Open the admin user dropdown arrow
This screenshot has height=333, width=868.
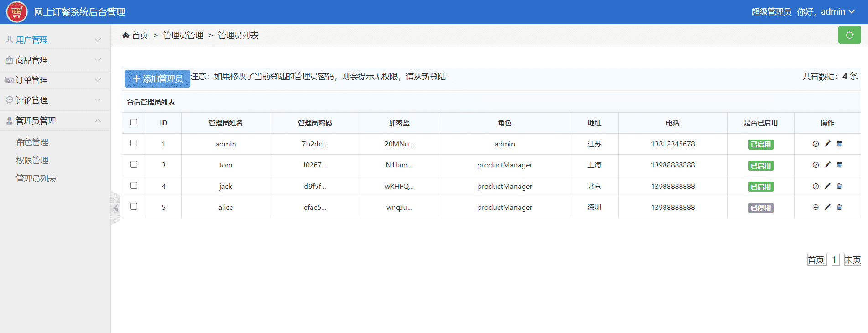coord(852,12)
